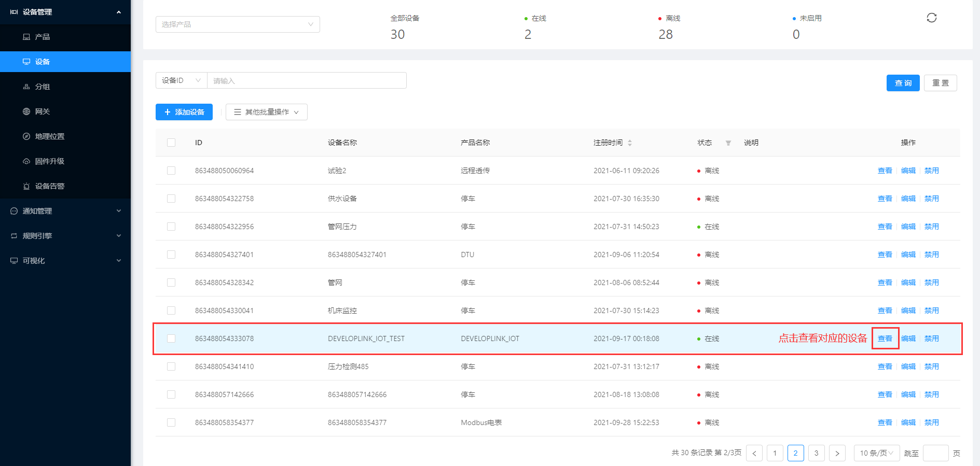Open the 其他批量操作 dropdown

pos(267,112)
